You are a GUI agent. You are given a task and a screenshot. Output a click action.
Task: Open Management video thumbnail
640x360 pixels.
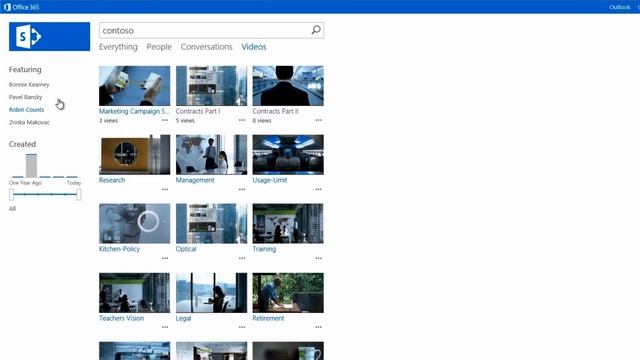211,155
